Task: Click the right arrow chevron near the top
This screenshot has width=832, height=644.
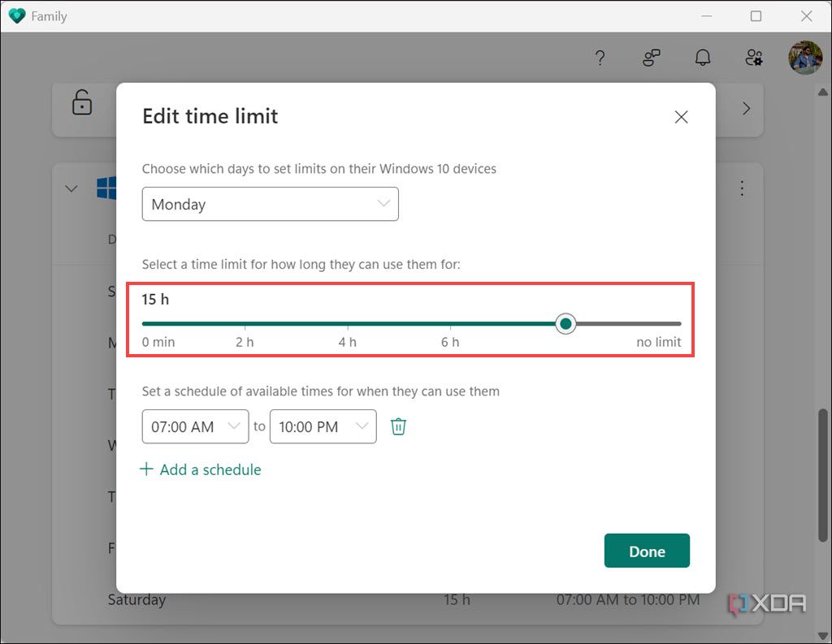Action: [746, 108]
